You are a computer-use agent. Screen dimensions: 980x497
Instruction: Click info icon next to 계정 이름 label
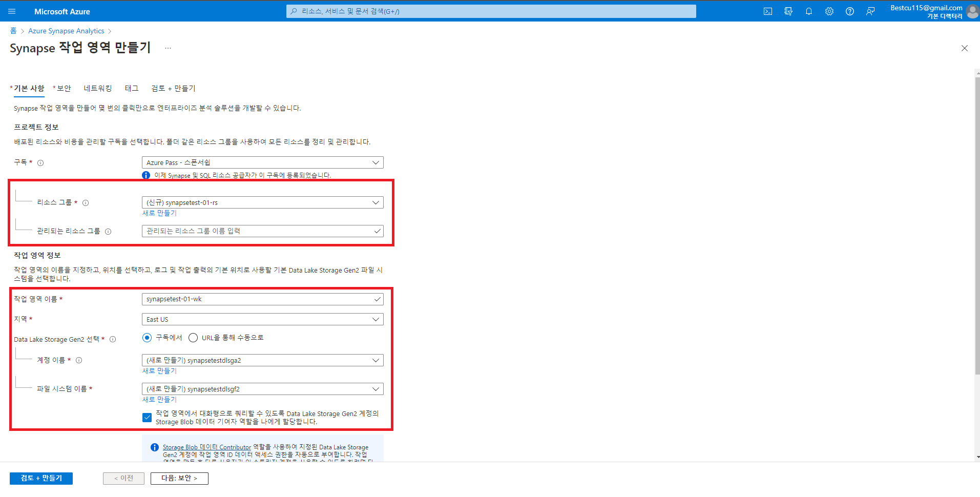[79, 360]
